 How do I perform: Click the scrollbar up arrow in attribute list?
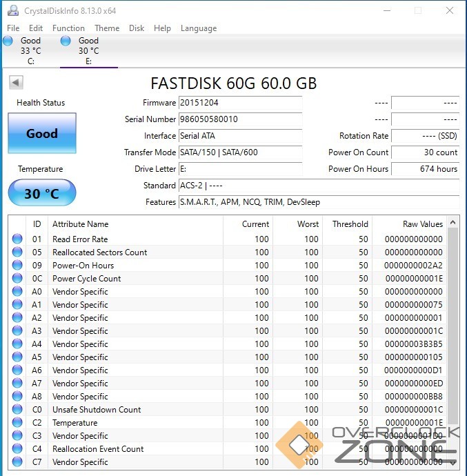453,223
